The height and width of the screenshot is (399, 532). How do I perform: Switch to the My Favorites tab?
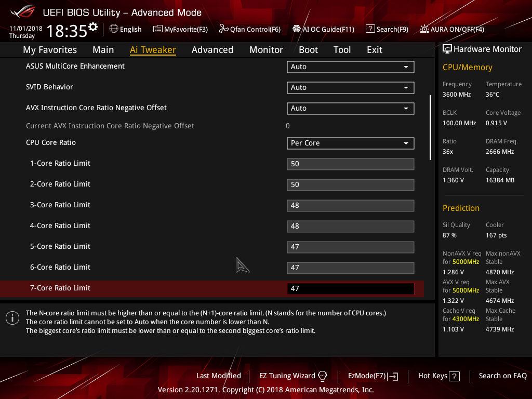tap(50, 50)
